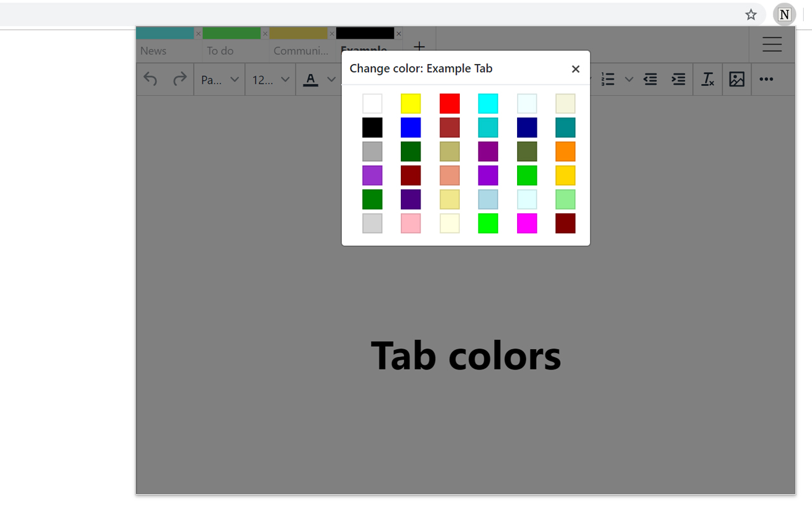Choose the red color swatch

(x=450, y=104)
